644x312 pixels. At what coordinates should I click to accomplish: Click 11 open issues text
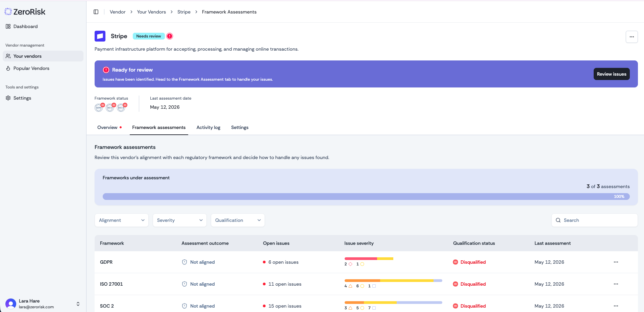(285, 284)
